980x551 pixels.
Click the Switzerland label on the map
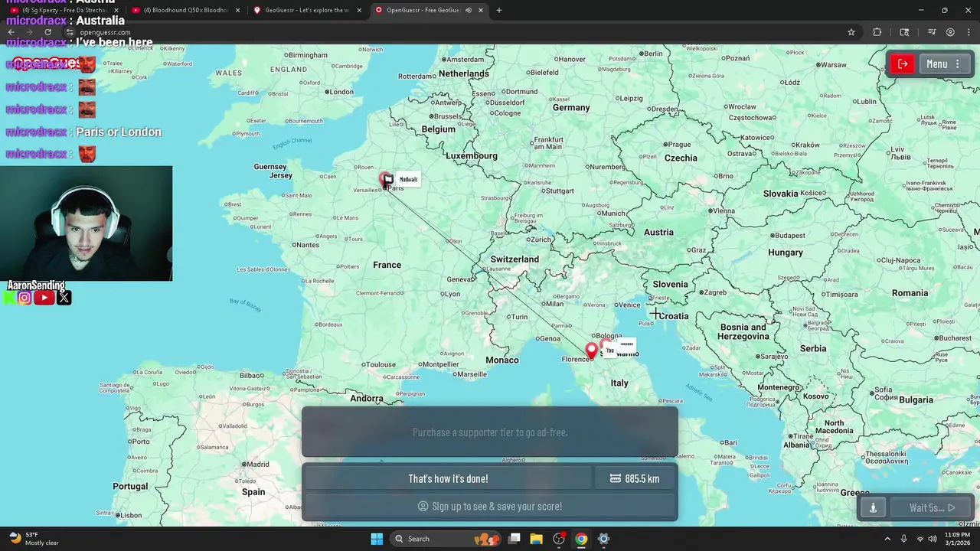[514, 259]
